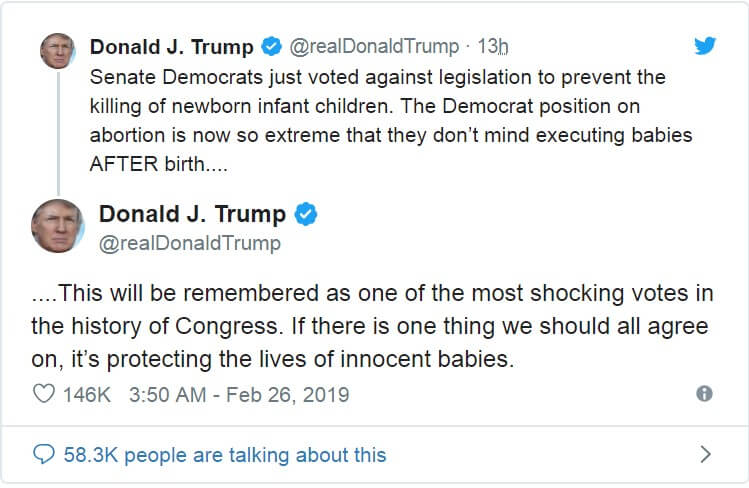Click the verified badge beside the large name

point(307,213)
